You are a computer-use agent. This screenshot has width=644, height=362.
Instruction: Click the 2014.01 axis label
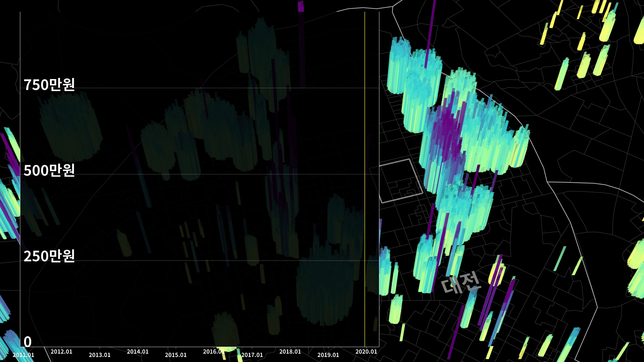click(x=138, y=352)
